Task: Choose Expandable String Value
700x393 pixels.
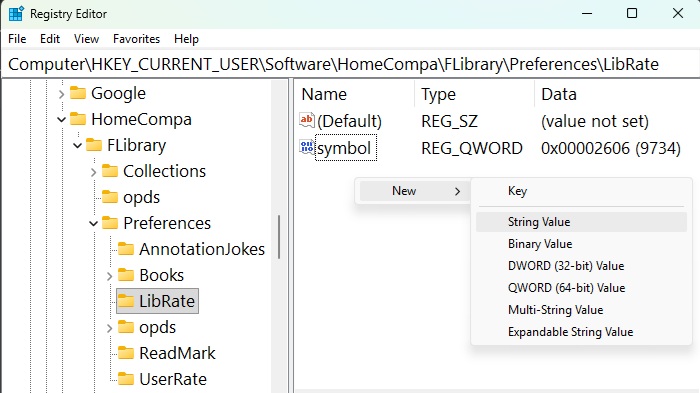Action: pos(581,332)
